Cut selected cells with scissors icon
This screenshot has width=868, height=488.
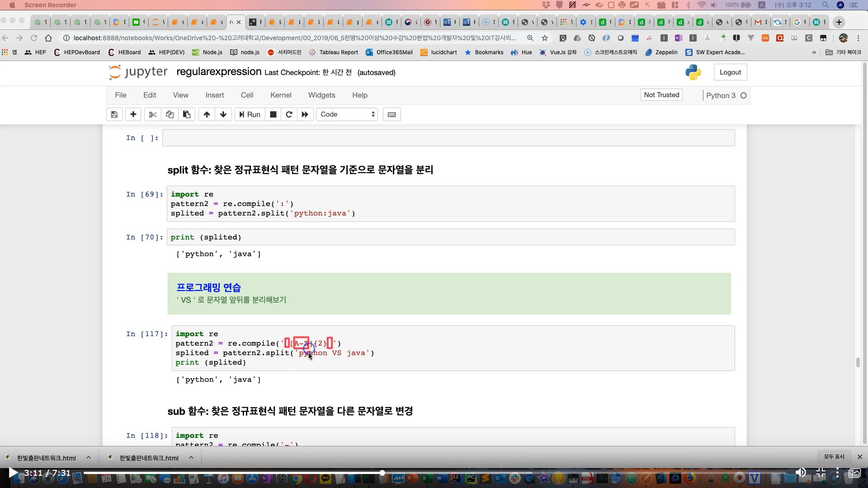coord(152,114)
